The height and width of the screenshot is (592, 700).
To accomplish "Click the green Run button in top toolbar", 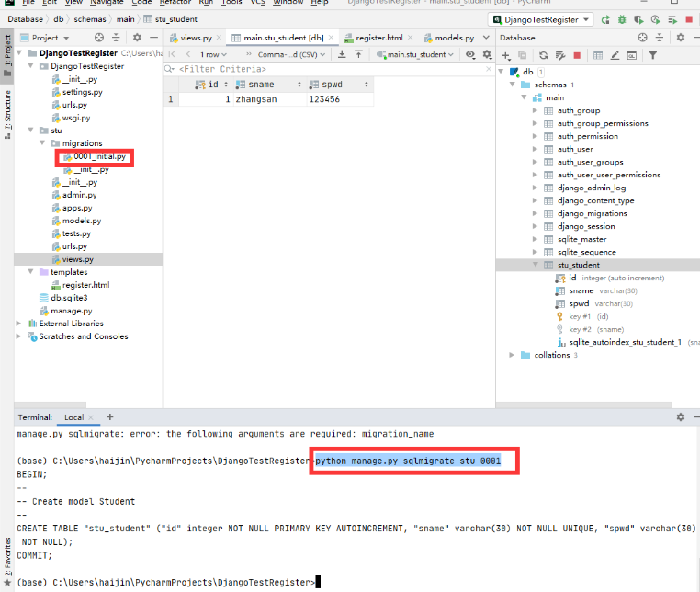I will [605, 18].
